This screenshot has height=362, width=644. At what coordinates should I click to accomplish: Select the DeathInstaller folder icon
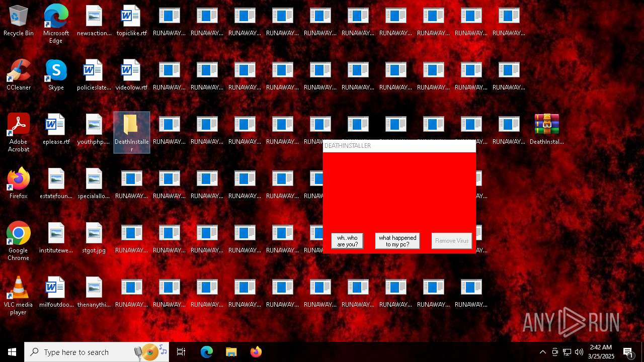click(131, 132)
